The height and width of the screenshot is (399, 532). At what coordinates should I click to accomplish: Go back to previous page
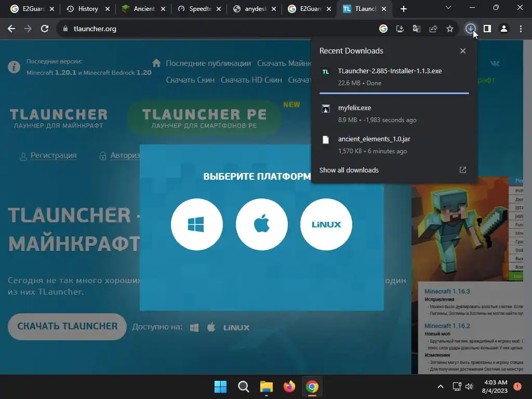pos(11,29)
